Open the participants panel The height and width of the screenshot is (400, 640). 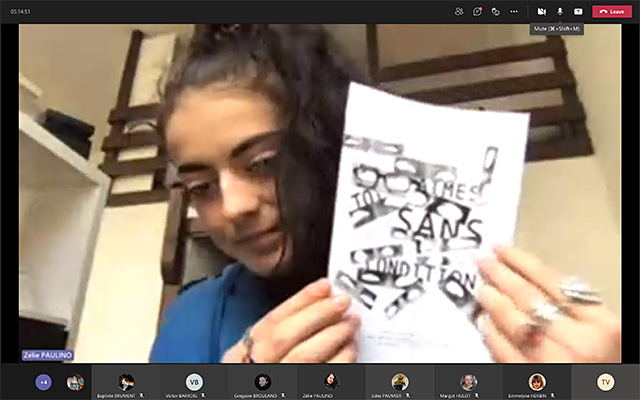tap(459, 11)
